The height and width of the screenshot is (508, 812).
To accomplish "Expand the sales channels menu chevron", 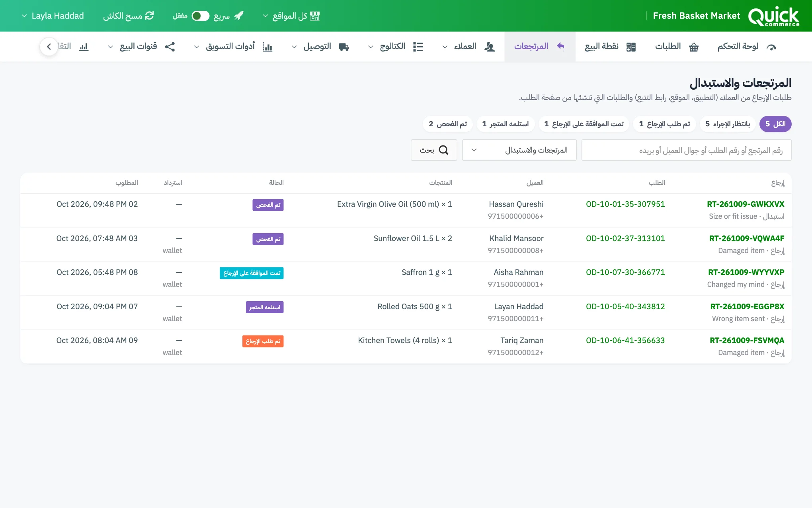I will pos(111,47).
